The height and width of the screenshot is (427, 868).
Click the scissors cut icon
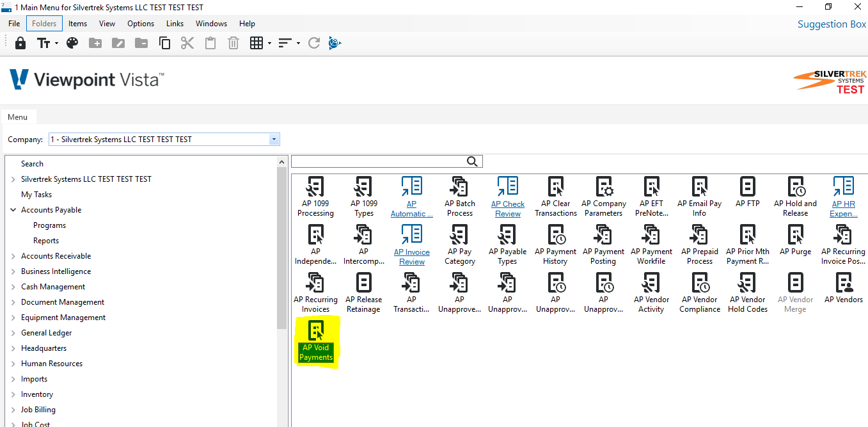187,43
